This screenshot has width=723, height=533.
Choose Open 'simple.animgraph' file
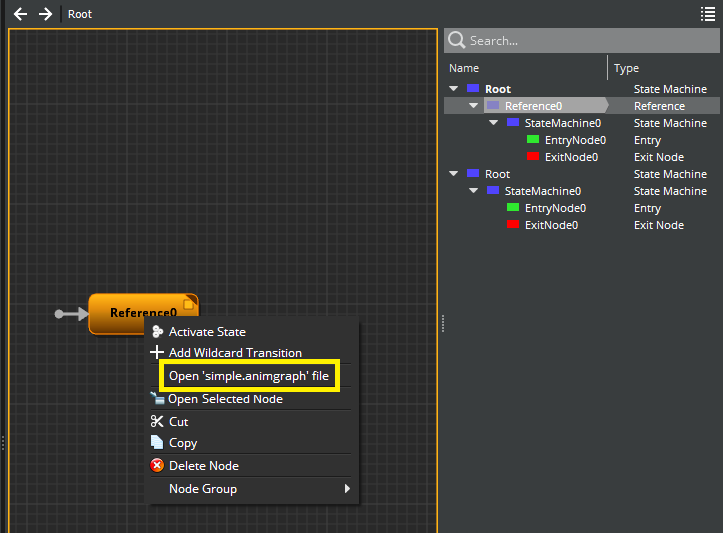coord(249,376)
